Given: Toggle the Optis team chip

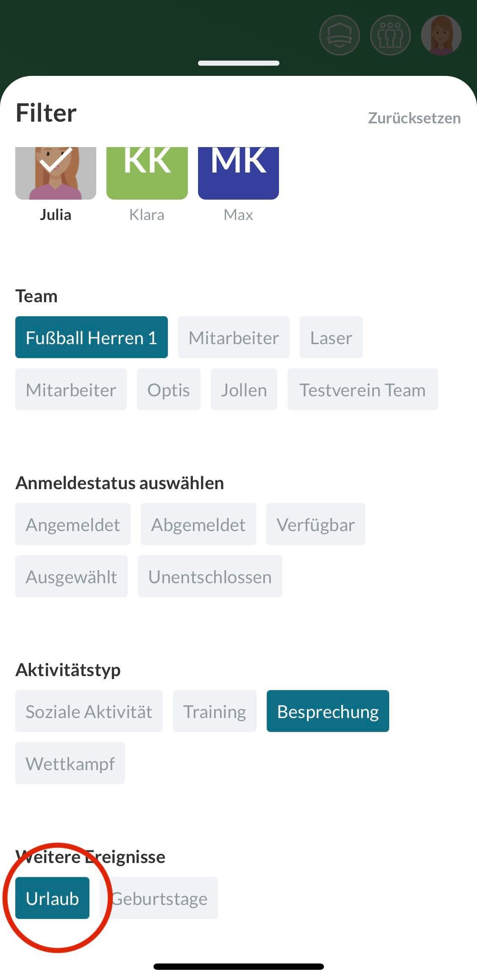Looking at the screenshot, I should tap(168, 390).
